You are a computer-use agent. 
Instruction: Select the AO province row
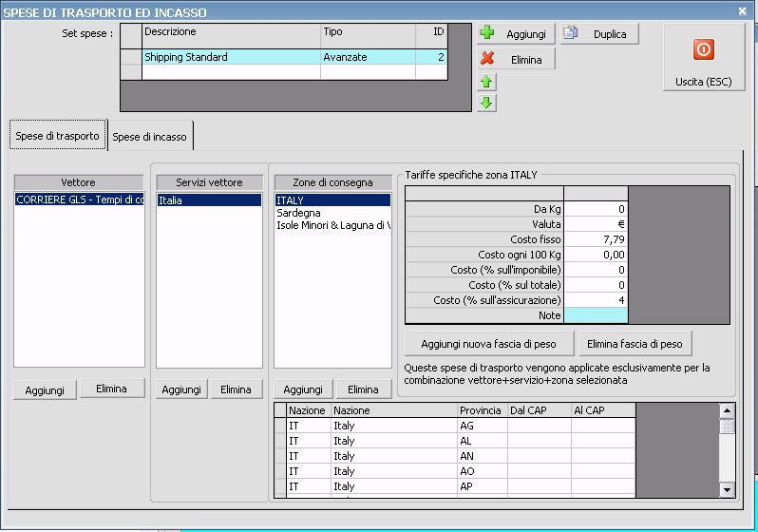coord(455,471)
